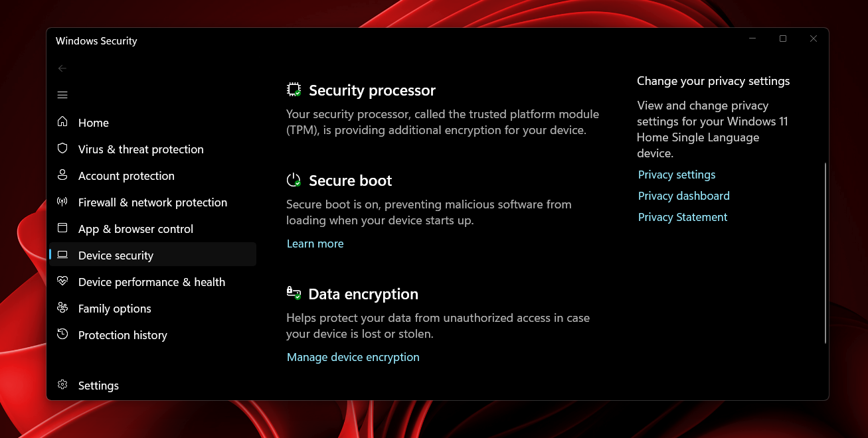The height and width of the screenshot is (438, 868).
Task: Click the Virus & threat protection shield icon
Action: coord(62,149)
